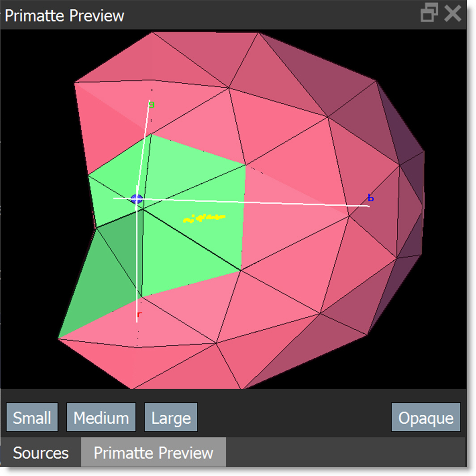Select the blue 'b' axis label
The height and width of the screenshot is (476, 476).
tap(370, 198)
